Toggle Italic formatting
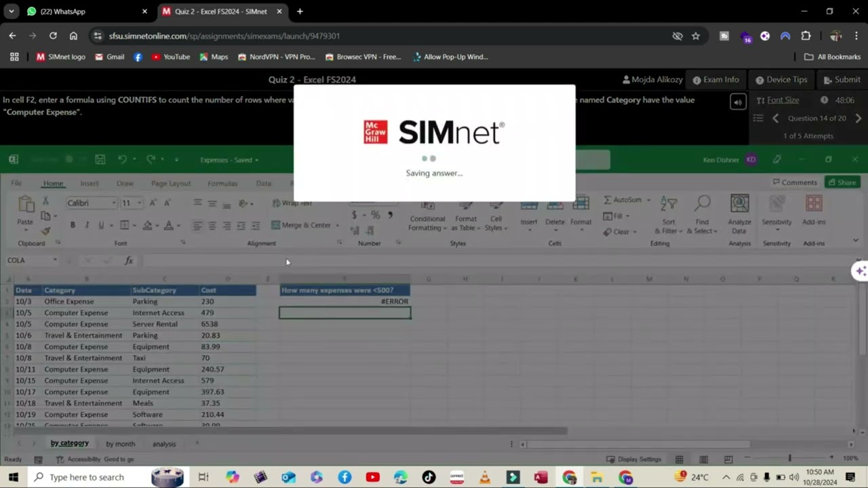The width and height of the screenshot is (868, 488). point(87,225)
